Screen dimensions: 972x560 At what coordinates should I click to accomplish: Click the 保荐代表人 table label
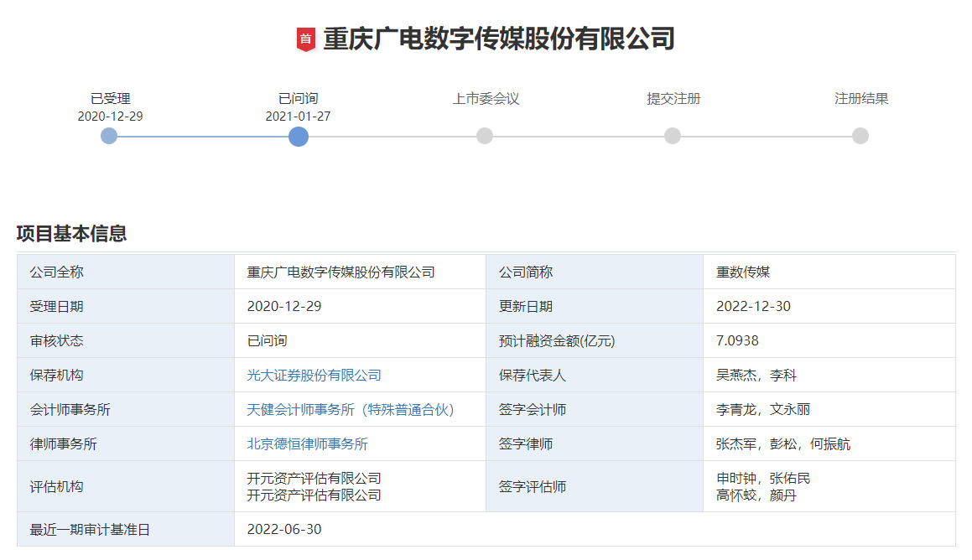533,376
